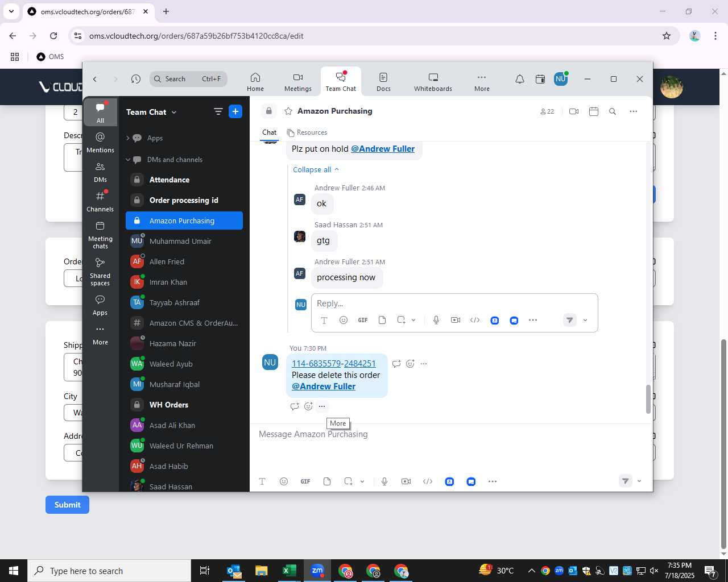Open screenshot dropdown arrow in reply toolbar
The height and width of the screenshot is (582, 728).
point(413,321)
